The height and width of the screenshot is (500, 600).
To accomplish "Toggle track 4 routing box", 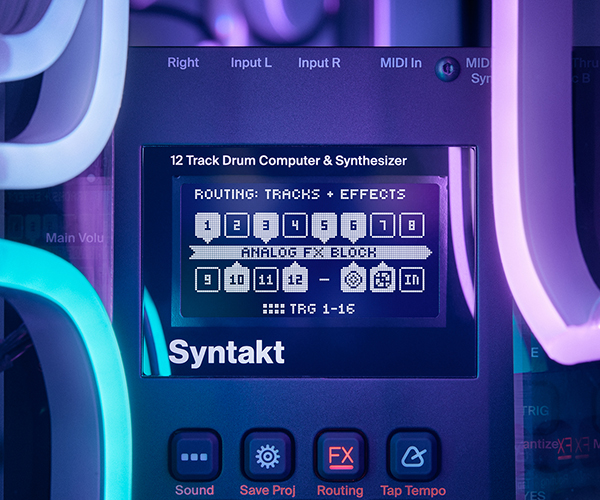I will [295, 225].
